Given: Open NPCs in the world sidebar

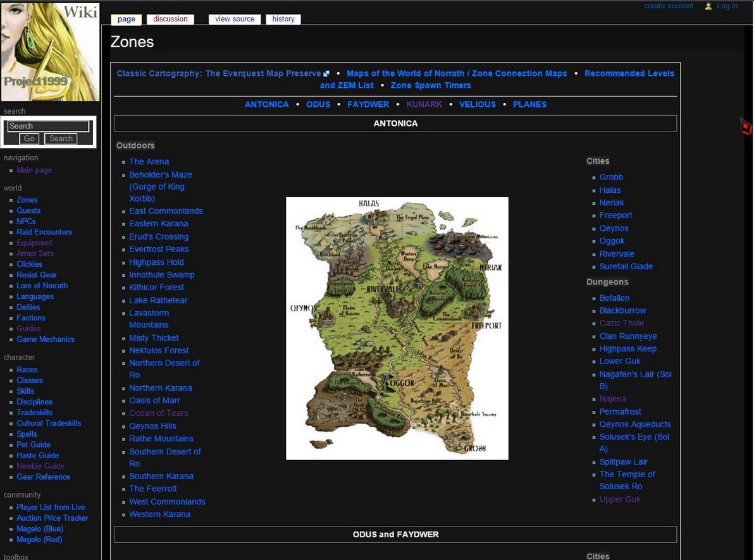Looking at the screenshot, I should pyautogui.click(x=26, y=221).
